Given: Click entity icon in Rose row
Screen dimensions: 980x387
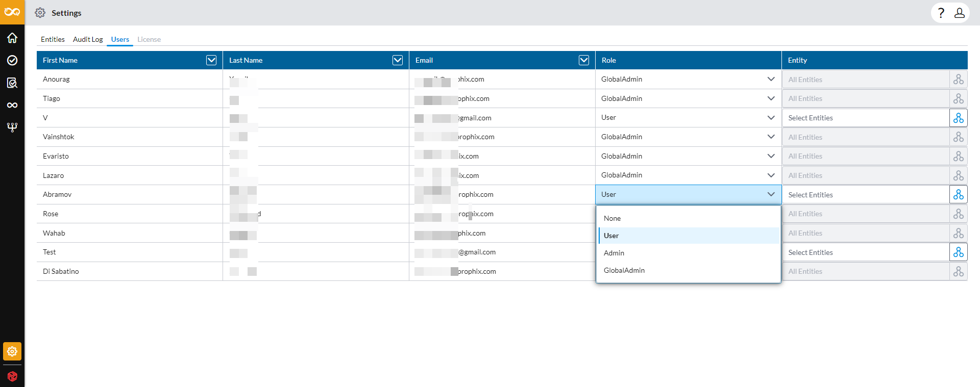Looking at the screenshot, I should click(x=959, y=214).
